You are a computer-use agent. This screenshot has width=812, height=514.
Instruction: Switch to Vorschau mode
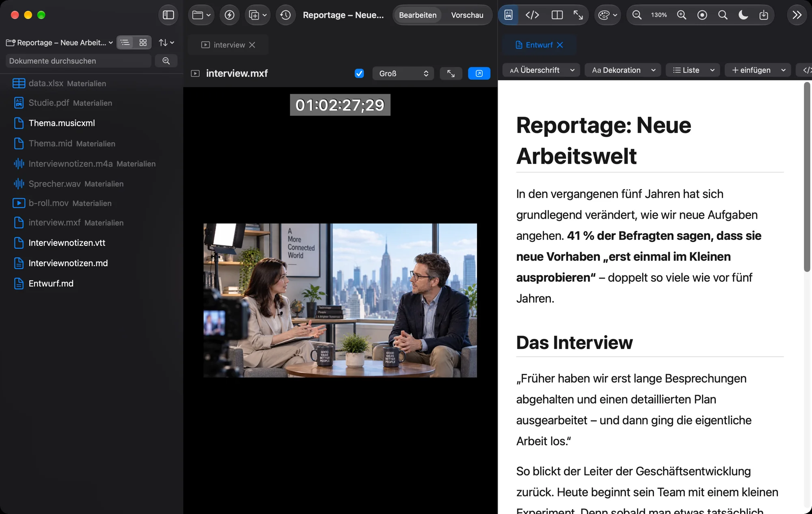coord(467,15)
